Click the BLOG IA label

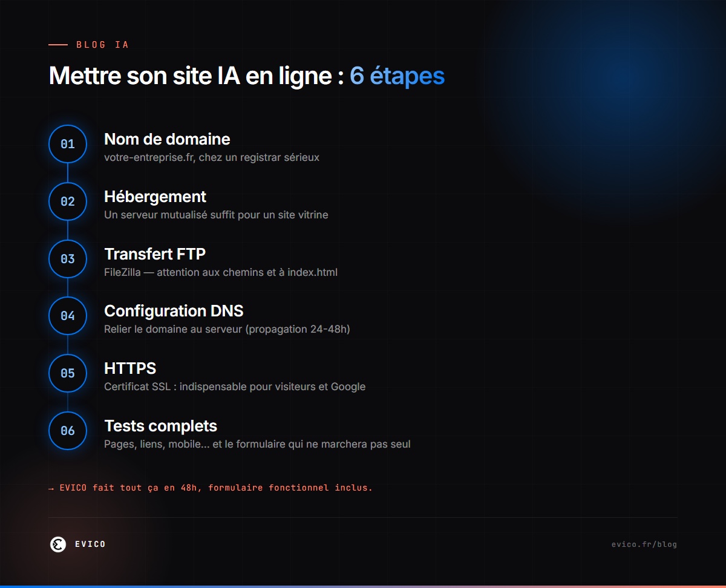102,45
